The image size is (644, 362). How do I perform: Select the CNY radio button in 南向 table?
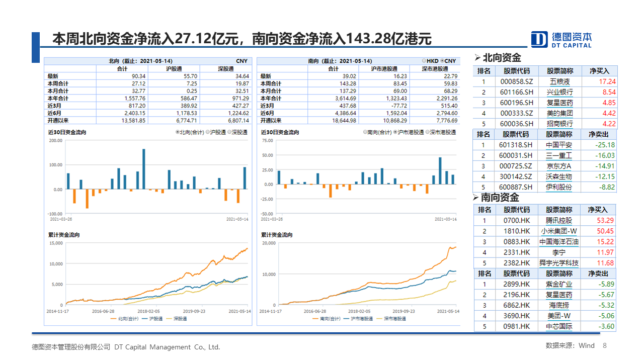[442, 61]
